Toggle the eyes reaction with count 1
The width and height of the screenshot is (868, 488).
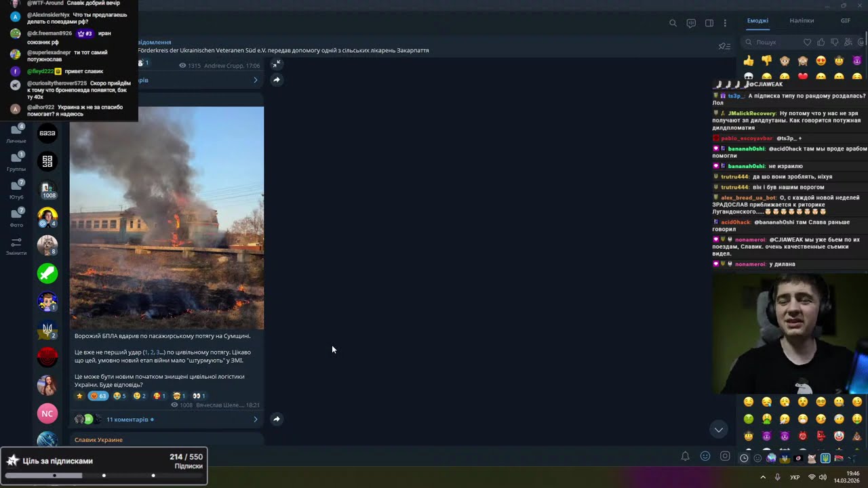[199, 396]
